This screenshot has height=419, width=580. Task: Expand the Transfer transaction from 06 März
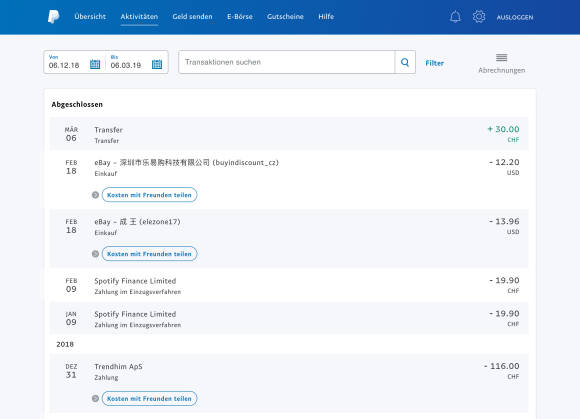pyautogui.click(x=289, y=134)
